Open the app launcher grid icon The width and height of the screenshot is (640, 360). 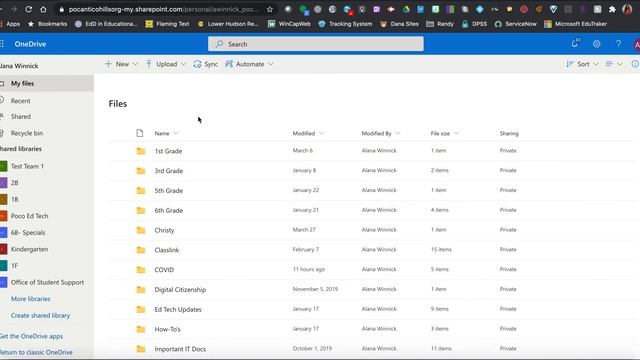(2, 44)
